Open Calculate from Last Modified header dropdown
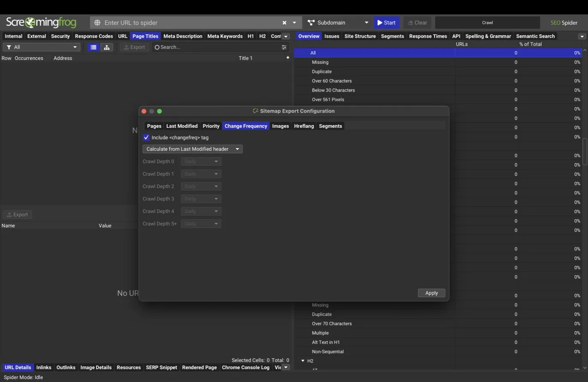 coord(192,149)
